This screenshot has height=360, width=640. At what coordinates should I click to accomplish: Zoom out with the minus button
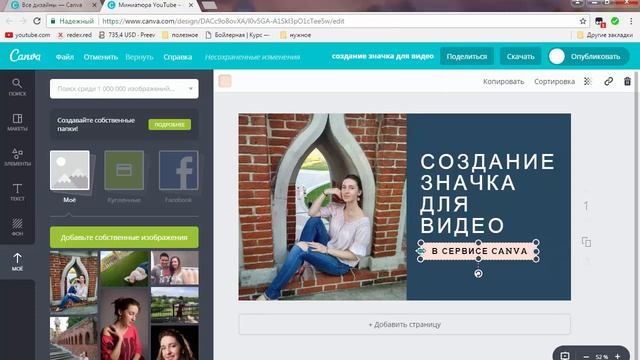[586, 356]
